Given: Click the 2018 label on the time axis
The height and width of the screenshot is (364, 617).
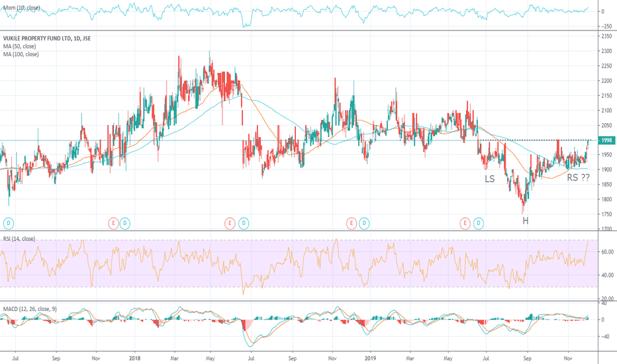Looking at the screenshot, I should coord(134,359).
